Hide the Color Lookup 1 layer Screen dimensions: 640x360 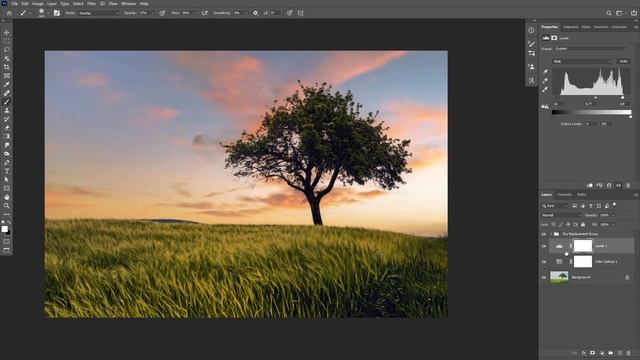(x=544, y=262)
